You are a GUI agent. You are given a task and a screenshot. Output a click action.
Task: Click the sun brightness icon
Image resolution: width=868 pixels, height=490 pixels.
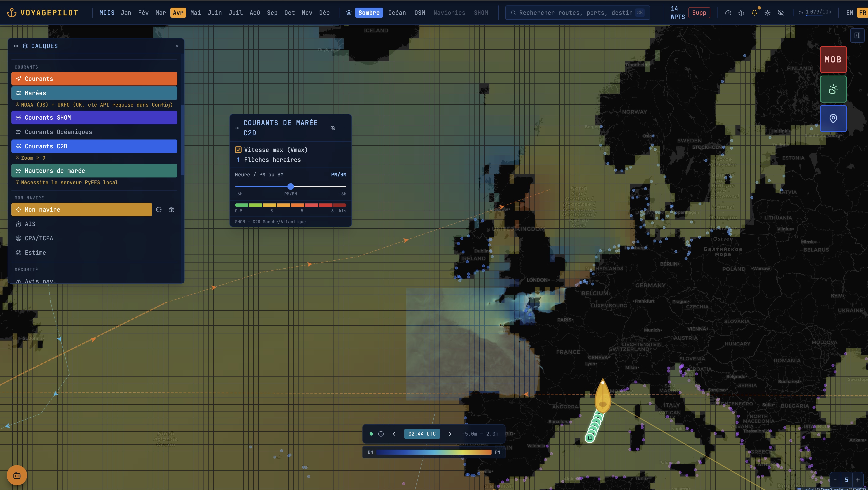(767, 13)
